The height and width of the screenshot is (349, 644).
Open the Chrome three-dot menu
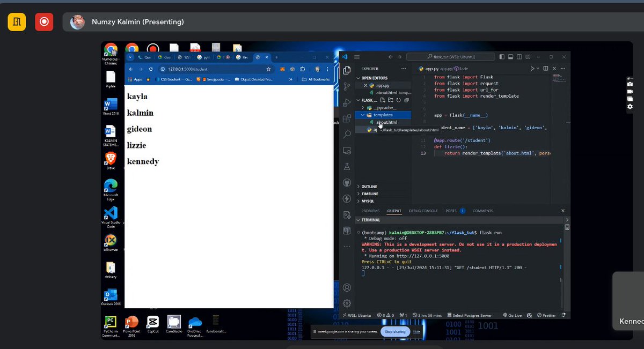click(327, 69)
